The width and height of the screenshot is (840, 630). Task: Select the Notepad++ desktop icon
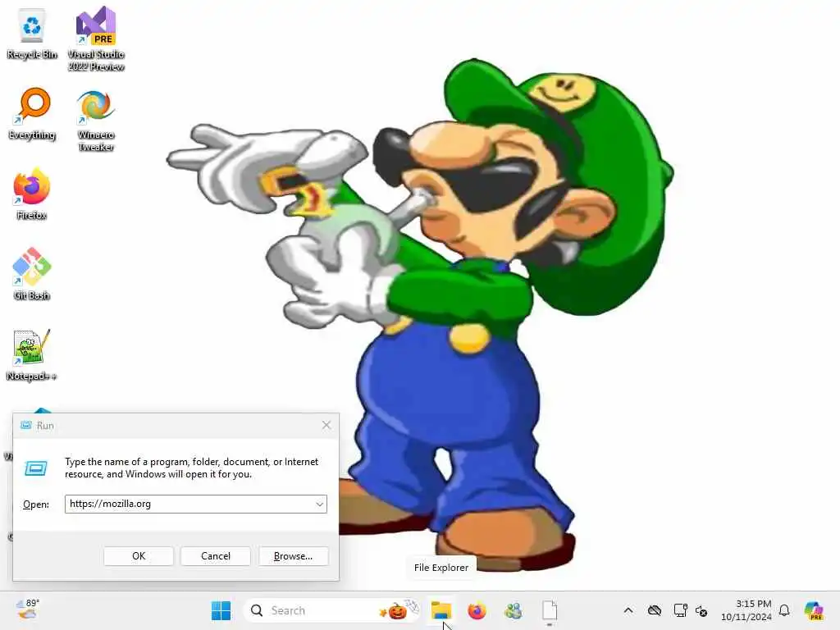click(32, 354)
